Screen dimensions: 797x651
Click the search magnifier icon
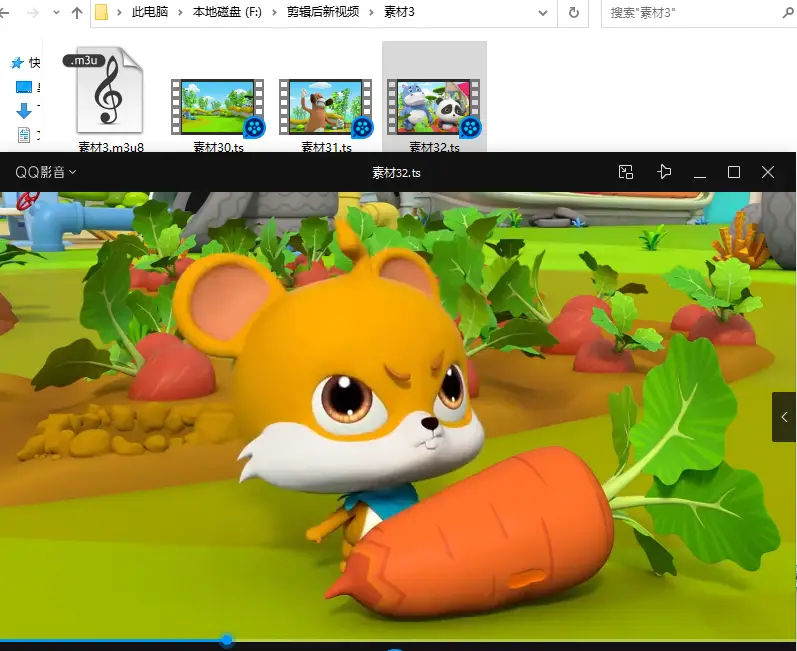pyautogui.click(x=788, y=13)
